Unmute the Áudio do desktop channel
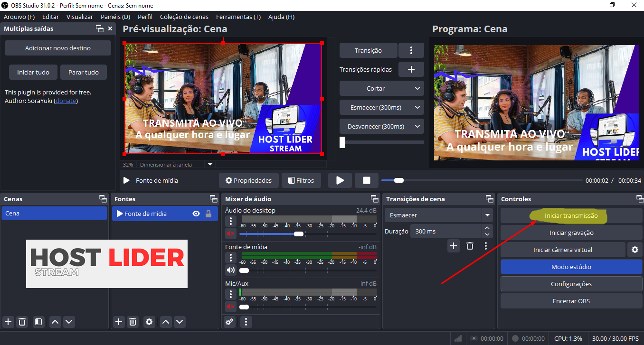The image size is (644, 345). [230, 233]
